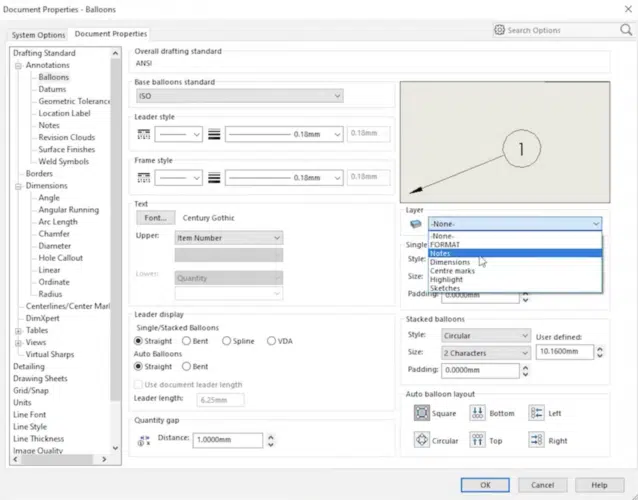638x500 pixels.
Task: Select the Top auto balloon layout icon
Action: coord(478,440)
